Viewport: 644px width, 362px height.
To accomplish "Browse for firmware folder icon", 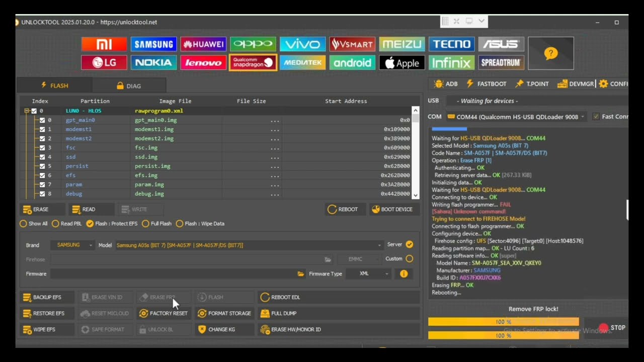I will tap(301, 274).
